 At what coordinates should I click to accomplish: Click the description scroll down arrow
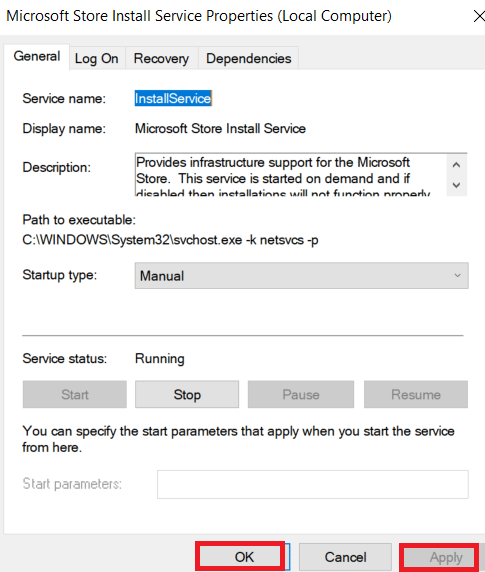point(456,185)
